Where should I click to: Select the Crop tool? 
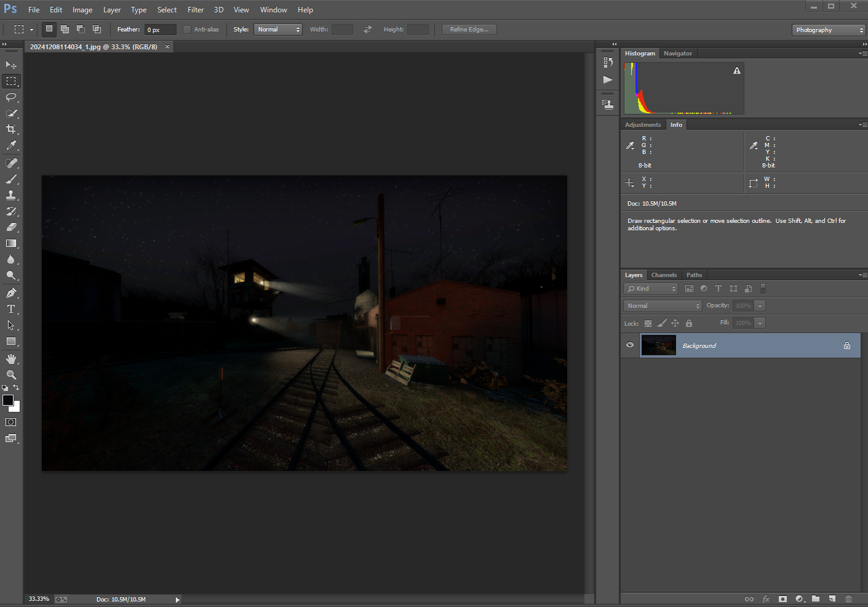pyautogui.click(x=11, y=129)
